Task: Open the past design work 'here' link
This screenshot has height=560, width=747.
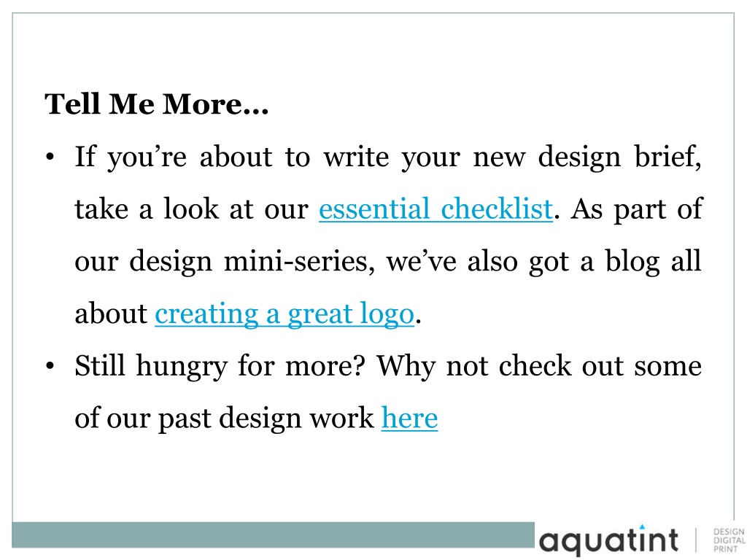Action: 409,419
